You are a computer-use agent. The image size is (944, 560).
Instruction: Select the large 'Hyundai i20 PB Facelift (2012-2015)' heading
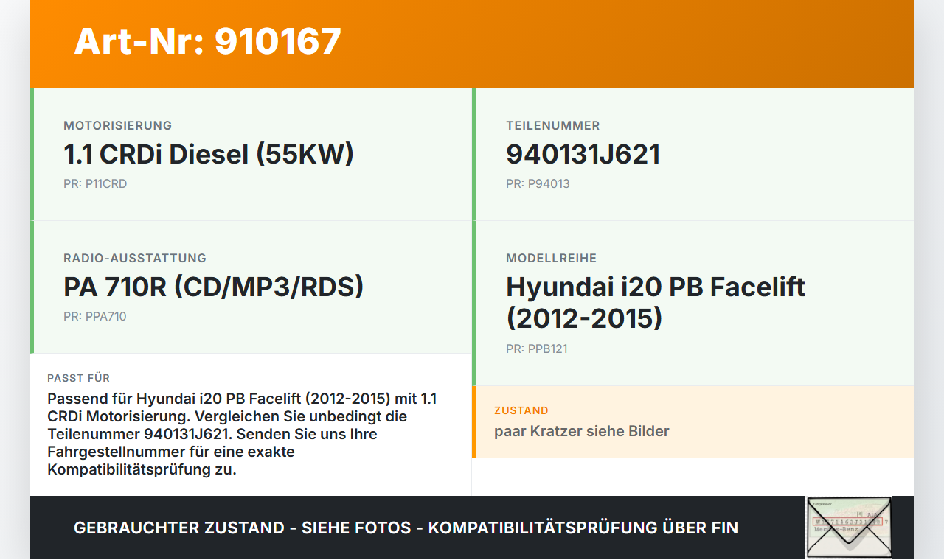coord(656,303)
